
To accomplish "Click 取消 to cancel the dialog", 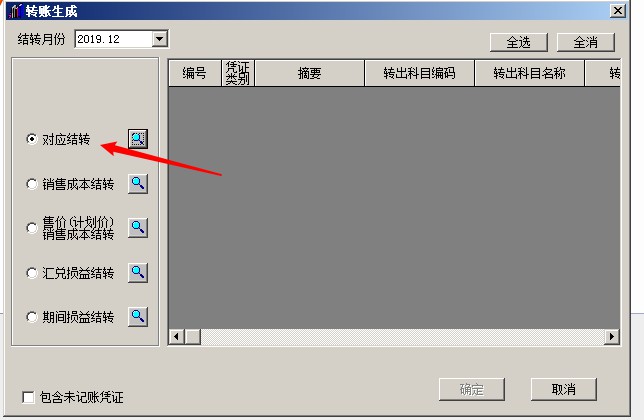I will (x=564, y=389).
